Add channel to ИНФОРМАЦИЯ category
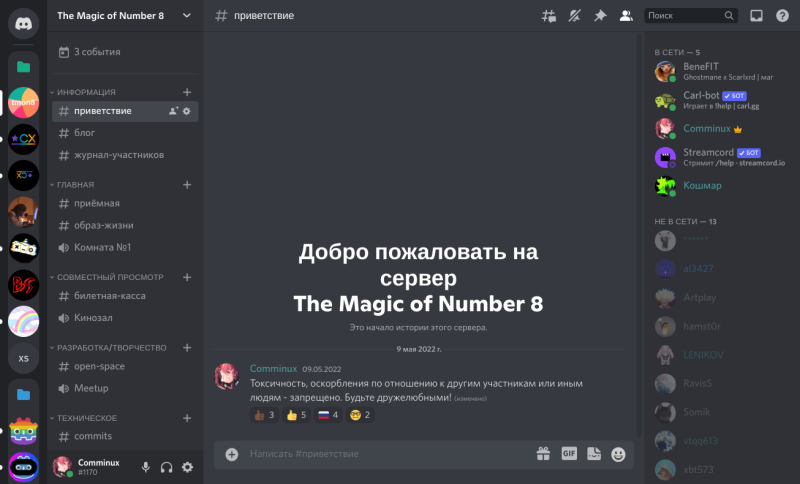The height and width of the screenshot is (484, 800). click(187, 92)
